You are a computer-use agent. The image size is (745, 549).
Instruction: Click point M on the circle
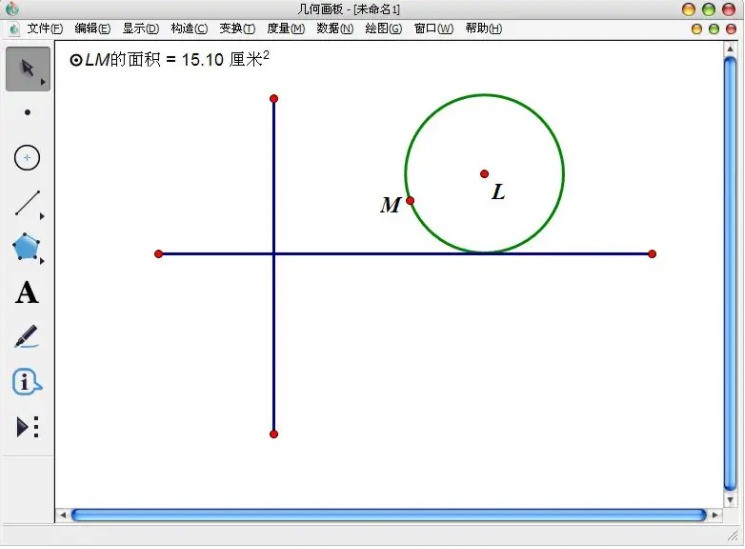coord(410,201)
